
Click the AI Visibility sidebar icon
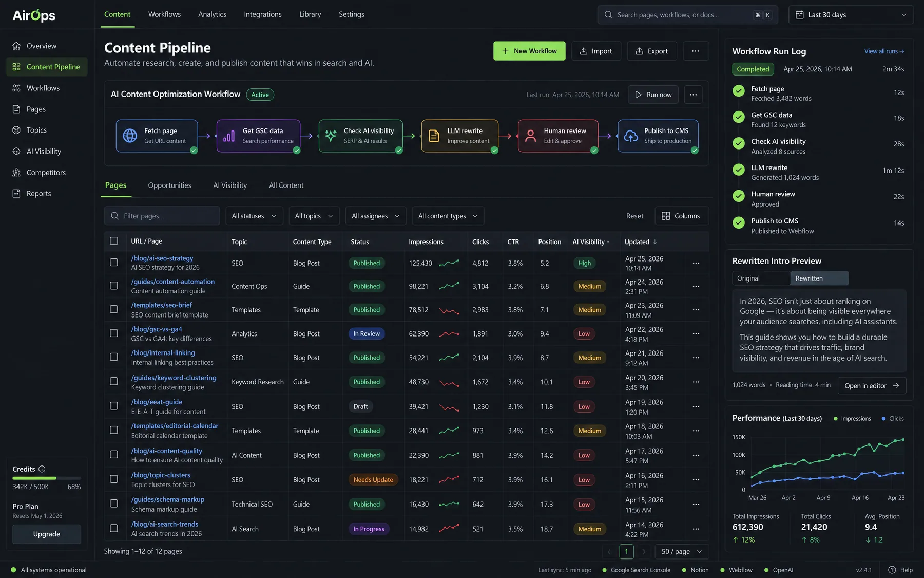click(x=16, y=152)
